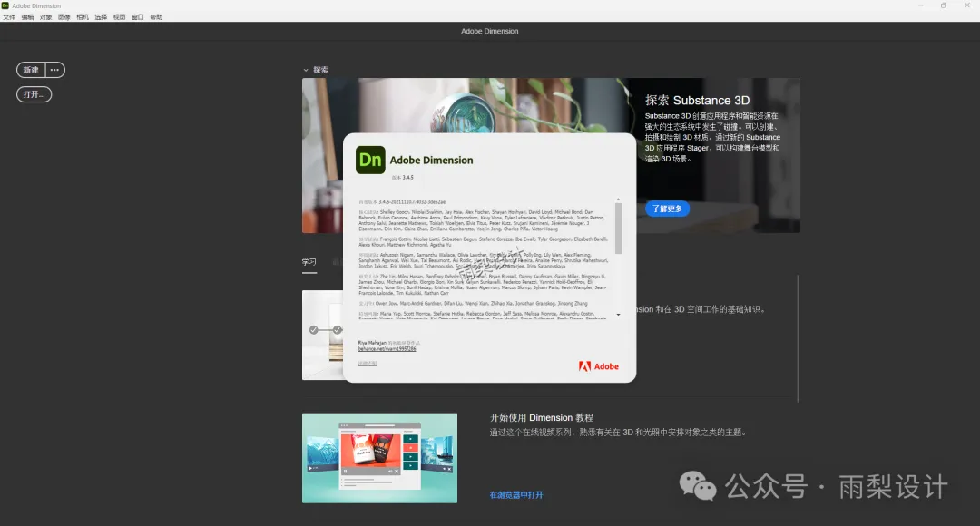Restore down the Adobe Dimension window
The height and width of the screenshot is (526, 980).
pos(943,5)
